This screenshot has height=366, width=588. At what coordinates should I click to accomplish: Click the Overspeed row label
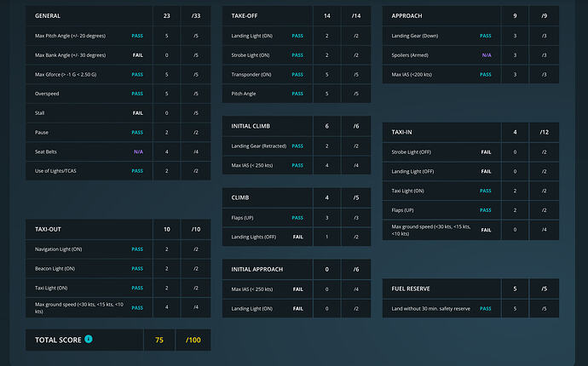[47, 94]
